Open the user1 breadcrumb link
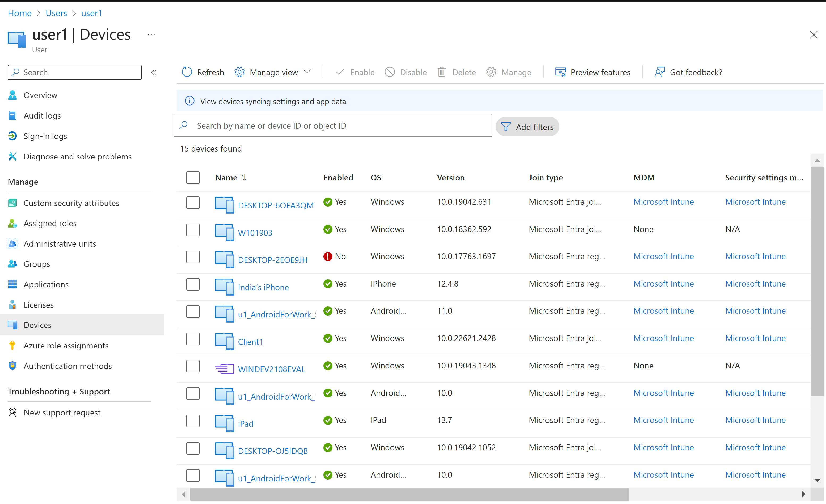The height and width of the screenshot is (504, 826). point(91,13)
